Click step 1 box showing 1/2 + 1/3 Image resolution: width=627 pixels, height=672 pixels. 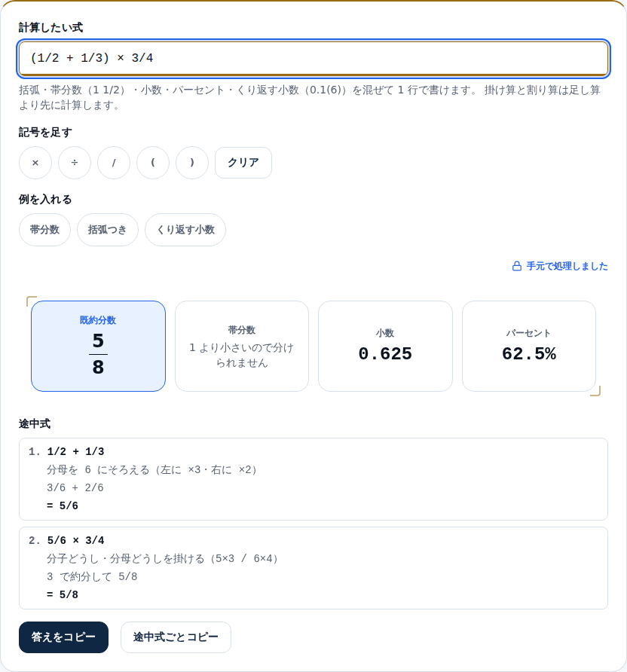pos(313,479)
